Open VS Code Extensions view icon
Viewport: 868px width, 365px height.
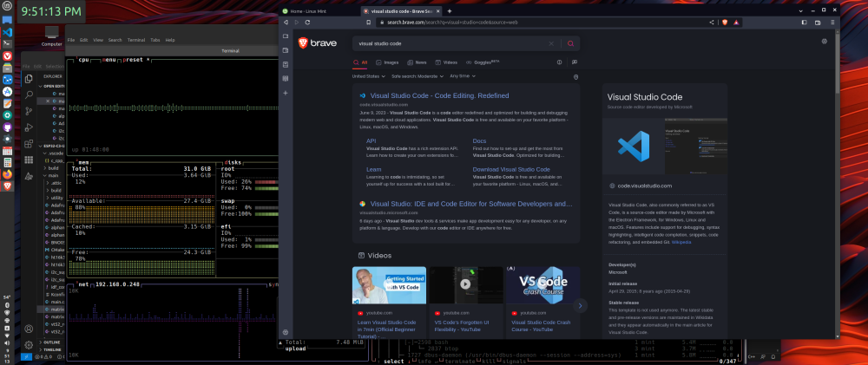[29, 144]
